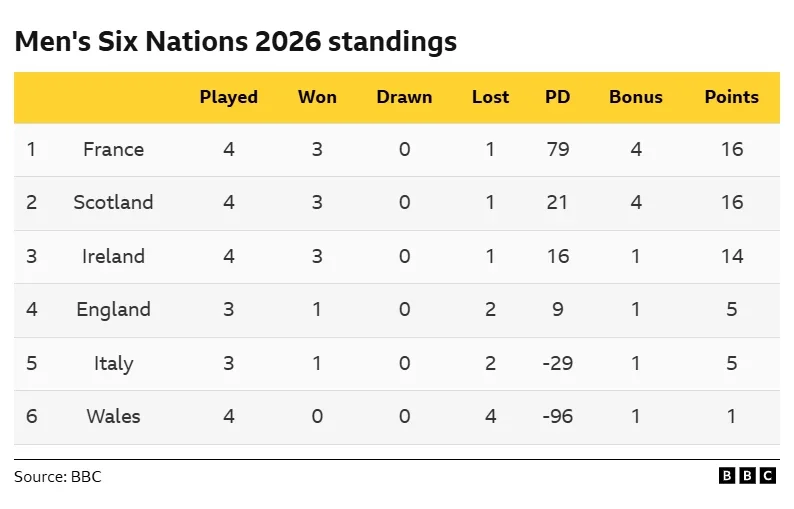Click the Men's Six Nations 2026 standings title
This screenshot has height=509, width=794.
pyautogui.click(x=235, y=42)
